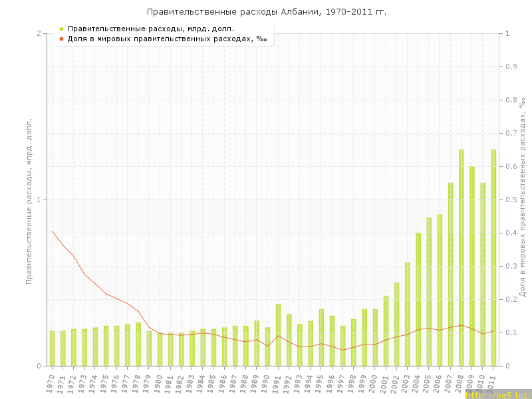Click the chart title about Albania's government spending
Screen dimensions: 532x399
266,12
